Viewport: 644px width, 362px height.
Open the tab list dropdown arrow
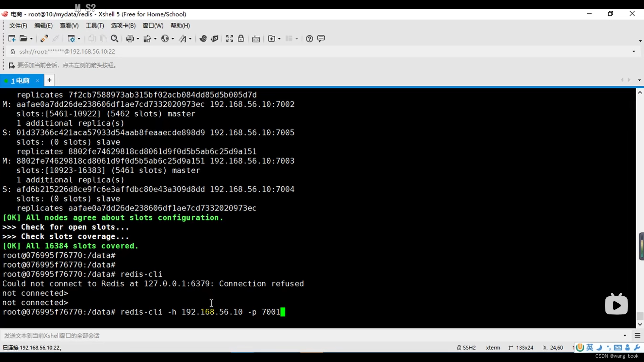pos(639,80)
